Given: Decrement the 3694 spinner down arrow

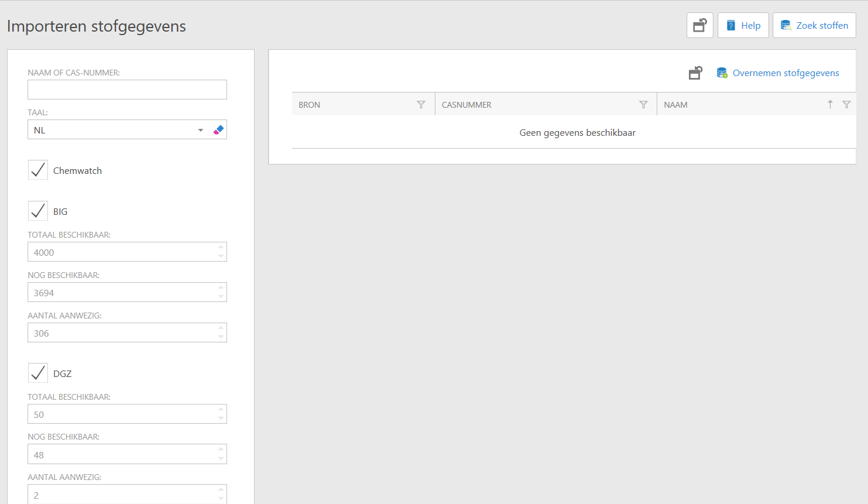Looking at the screenshot, I should click(221, 297).
